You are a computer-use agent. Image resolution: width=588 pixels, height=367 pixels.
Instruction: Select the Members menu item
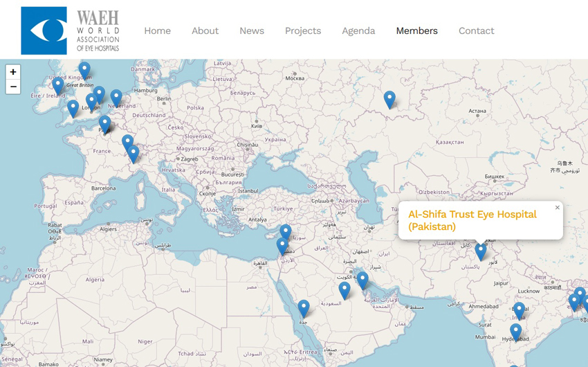pyautogui.click(x=416, y=30)
